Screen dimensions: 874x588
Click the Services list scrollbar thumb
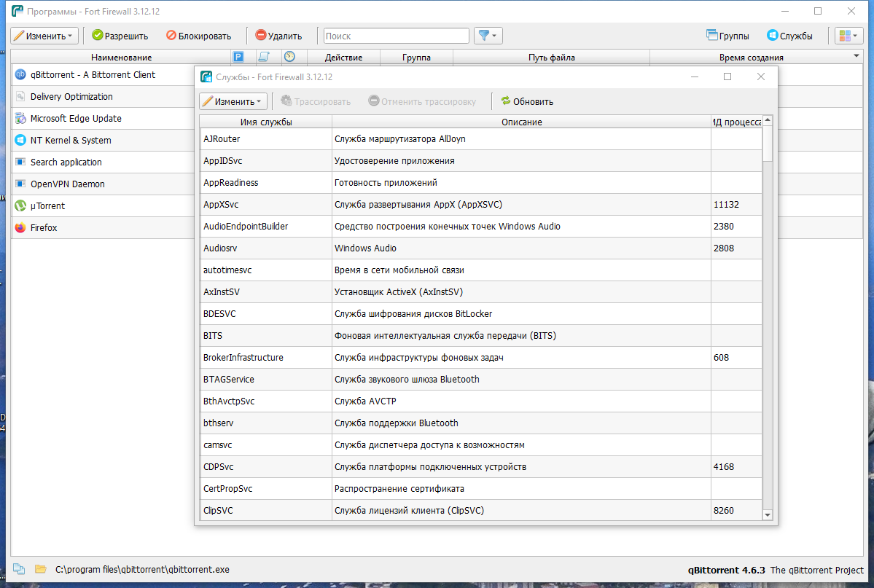[x=768, y=144]
